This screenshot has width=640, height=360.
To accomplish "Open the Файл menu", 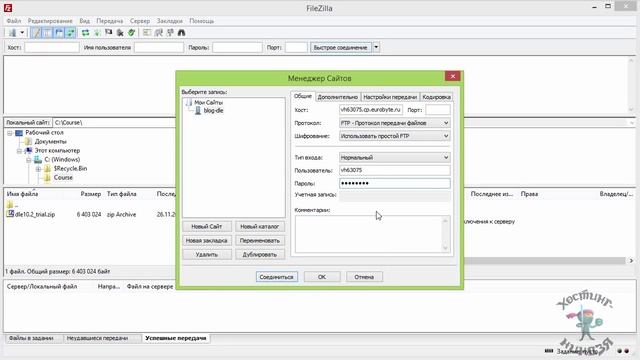I will (x=13, y=21).
